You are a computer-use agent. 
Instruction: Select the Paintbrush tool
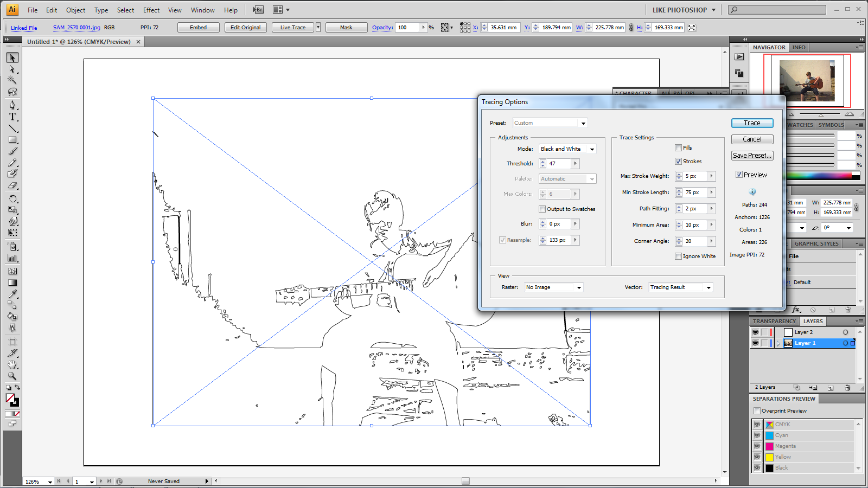coord(12,151)
